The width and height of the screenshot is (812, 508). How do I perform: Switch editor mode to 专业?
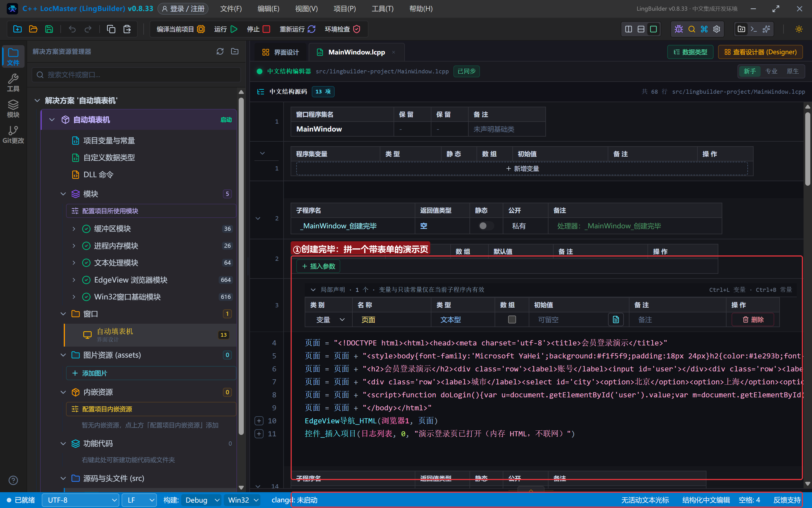point(771,71)
